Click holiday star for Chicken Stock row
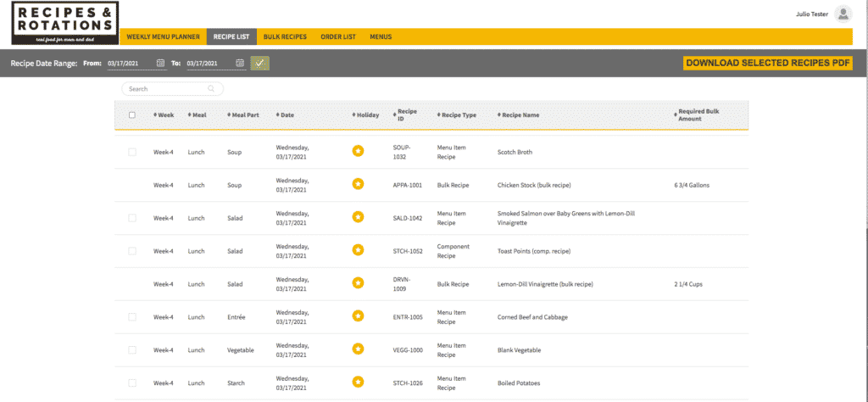The image size is (868, 402). (x=359, y=184)
